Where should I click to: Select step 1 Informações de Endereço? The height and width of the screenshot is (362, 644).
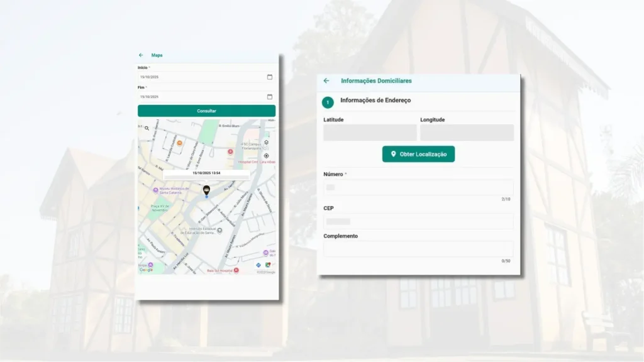pyautogui.click(x=328, y=102)
